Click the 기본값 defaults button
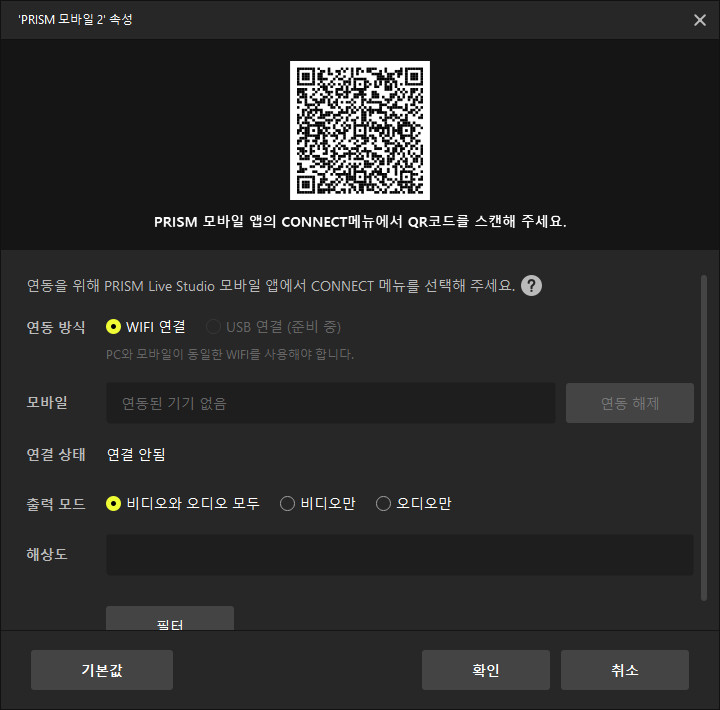Screen dimensions: 720x710 [102, 670]
